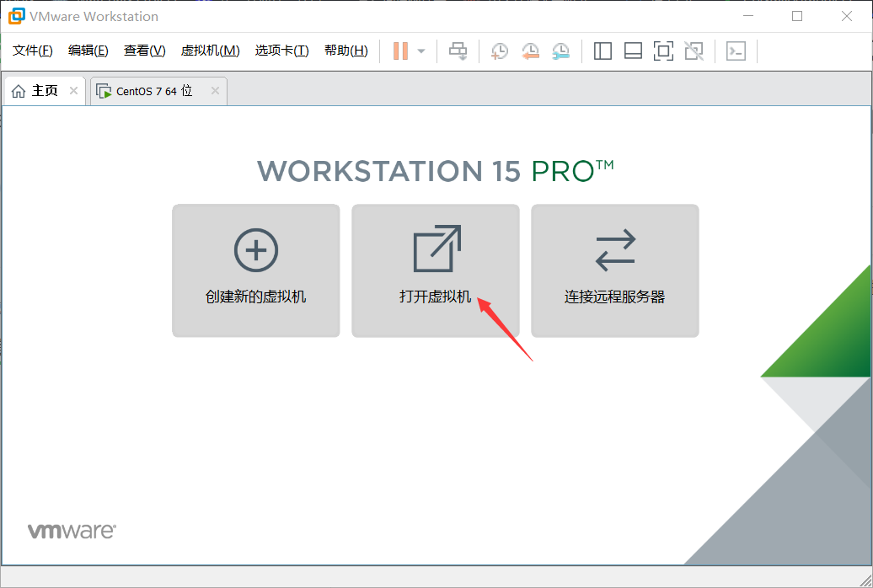
Task: Minimize the VMware Workstation window
Action: (x=748, y=16)
